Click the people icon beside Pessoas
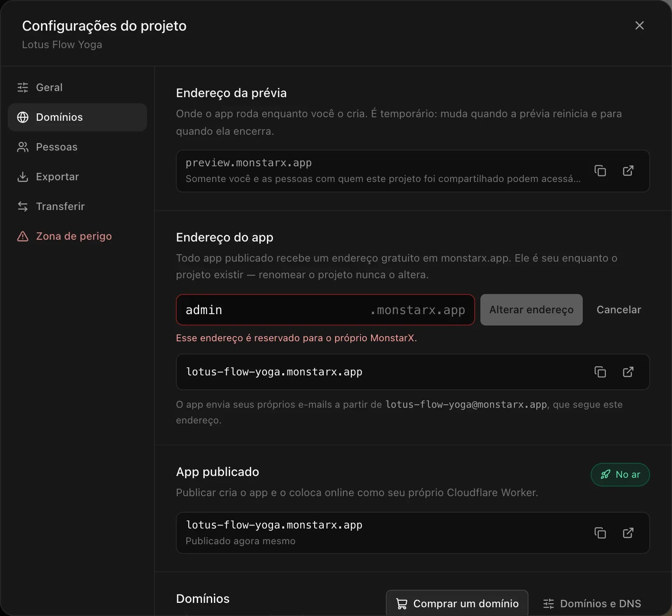 23,147
